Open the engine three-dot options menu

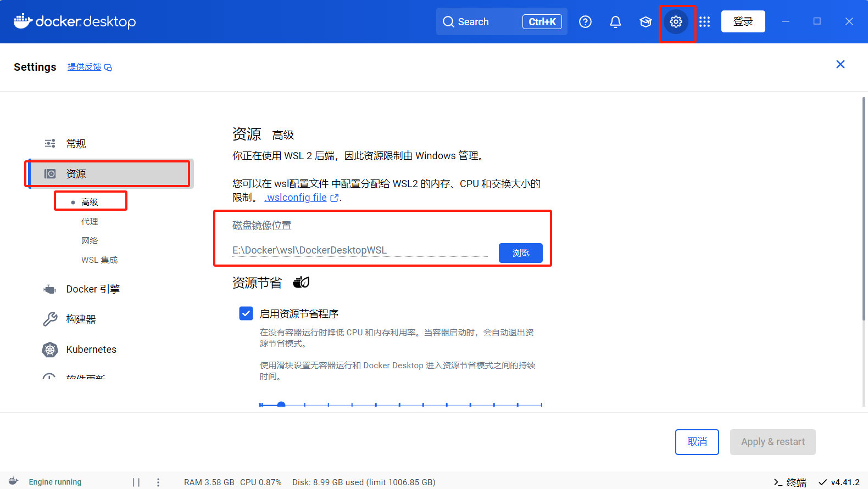[x=158, y=482]
